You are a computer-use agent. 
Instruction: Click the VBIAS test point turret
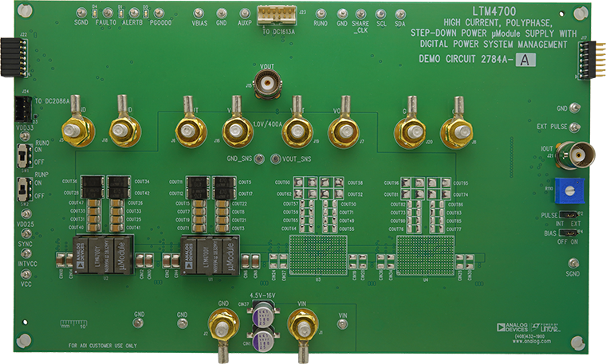[199, 14]
